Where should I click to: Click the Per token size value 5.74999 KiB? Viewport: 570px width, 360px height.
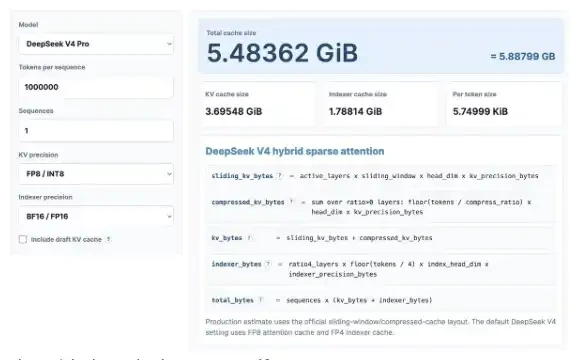click(x=480, y=112)
